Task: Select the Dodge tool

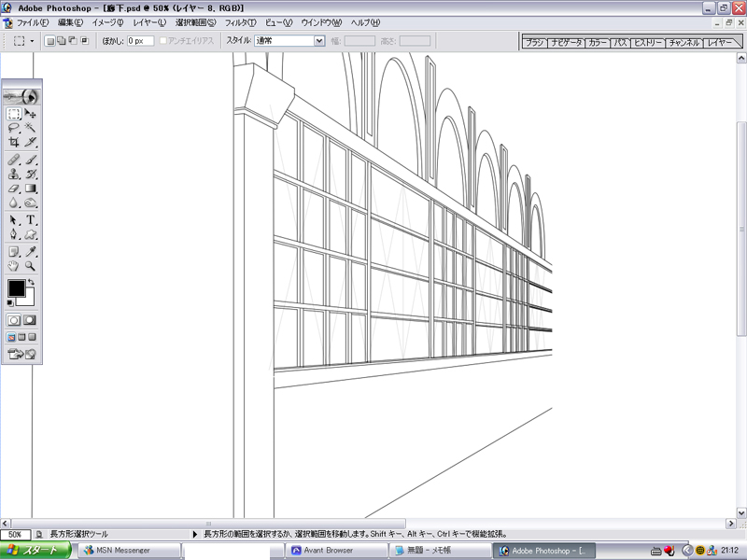Action: [x=30, y=203]
